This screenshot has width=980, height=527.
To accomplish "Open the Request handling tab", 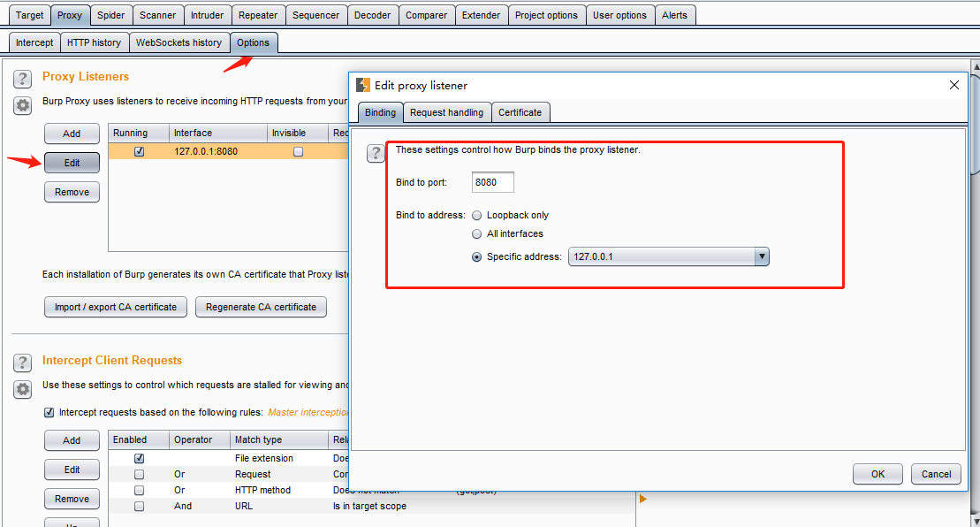I will point(447,112).
